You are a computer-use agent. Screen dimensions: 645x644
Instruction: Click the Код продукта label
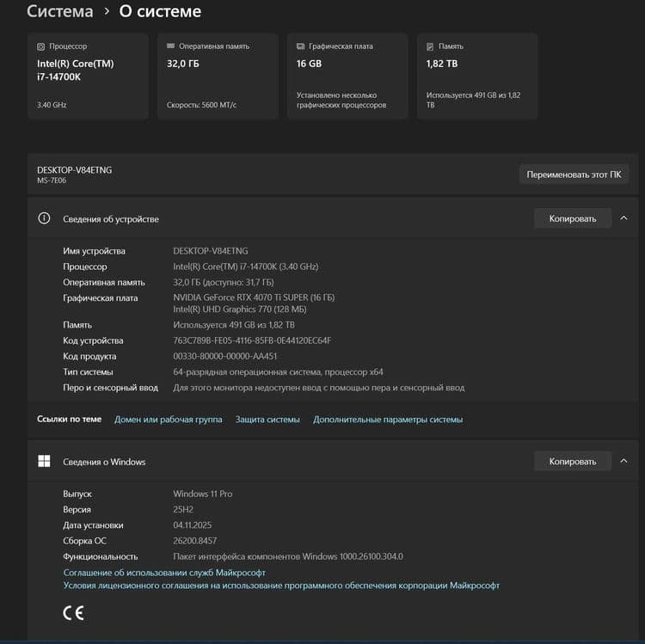point(89,356)
